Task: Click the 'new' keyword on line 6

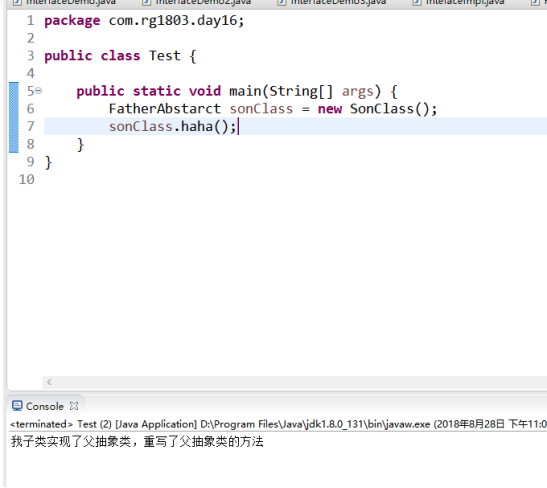Action: pos(330,109)
